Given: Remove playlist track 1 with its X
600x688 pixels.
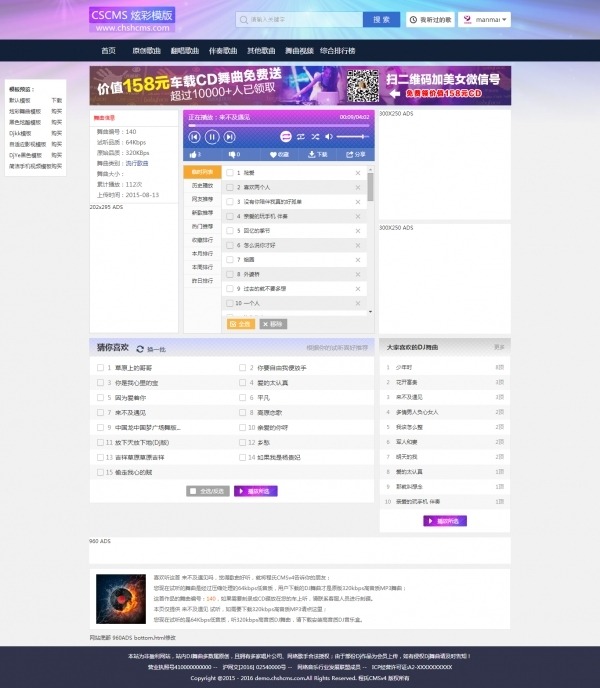Looking at the screenshot, I should point(358,173).
